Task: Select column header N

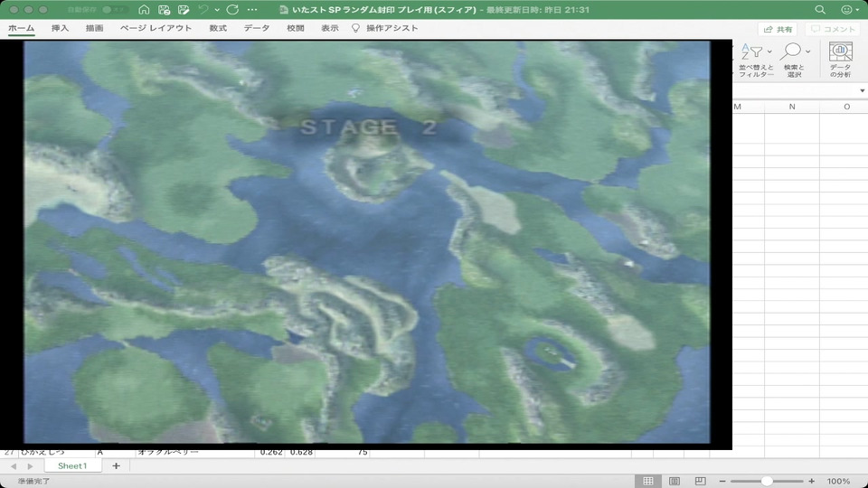Action: click(792, 107)
